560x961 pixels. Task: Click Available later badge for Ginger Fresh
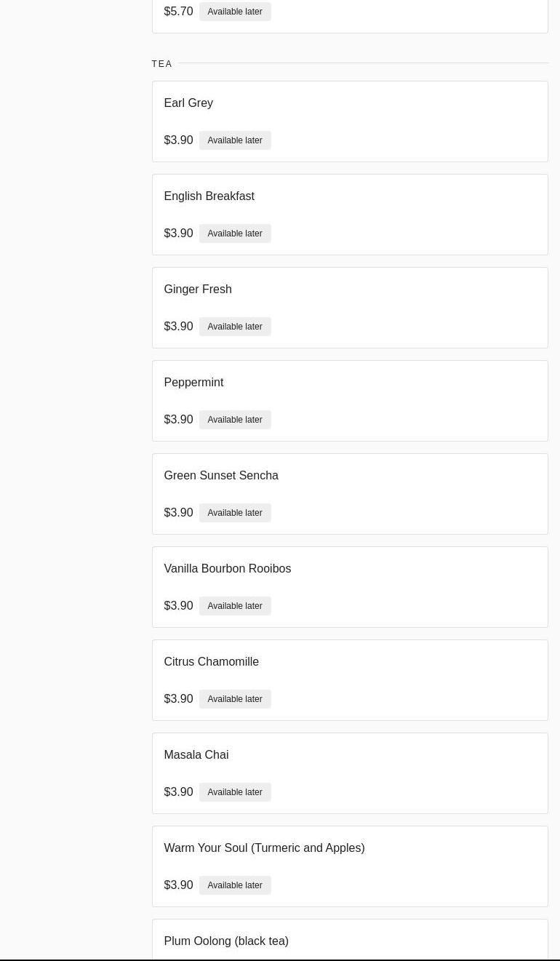click(234, 327)
